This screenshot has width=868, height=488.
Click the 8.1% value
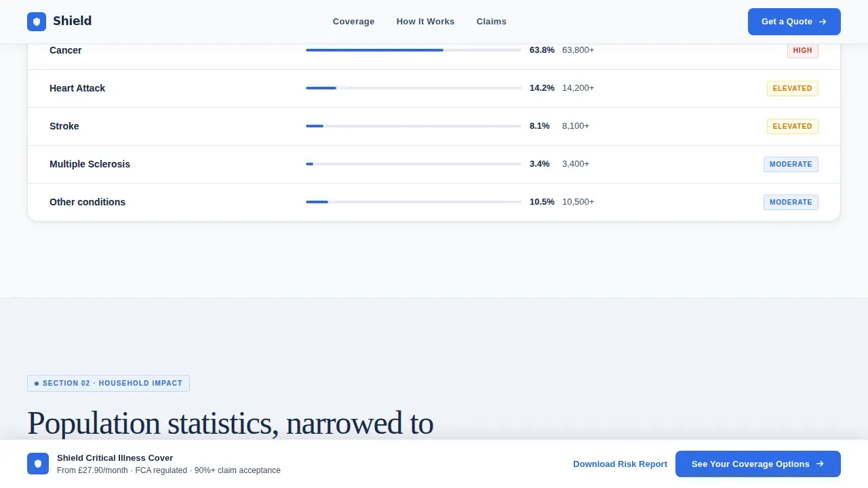click(540, 126)
